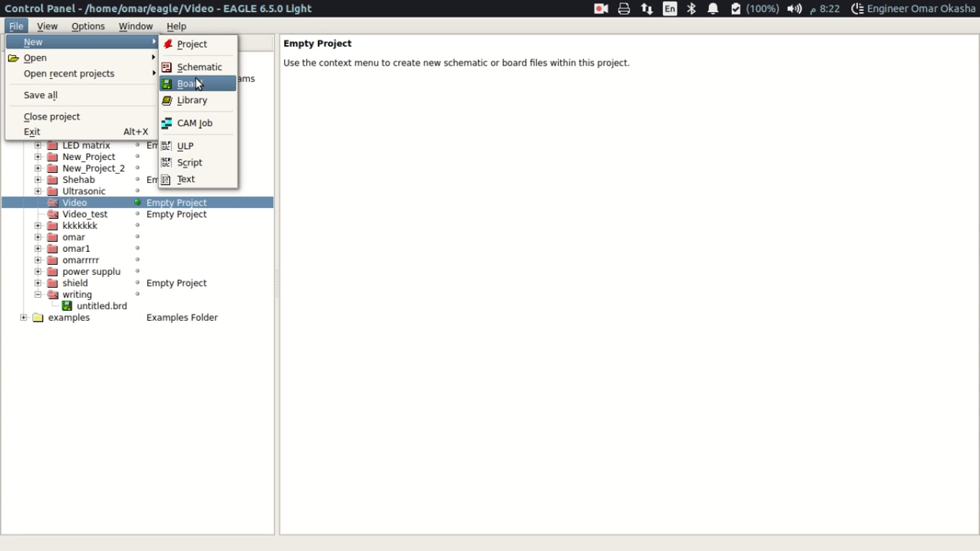Click the printer tray icon

point(624,9)
